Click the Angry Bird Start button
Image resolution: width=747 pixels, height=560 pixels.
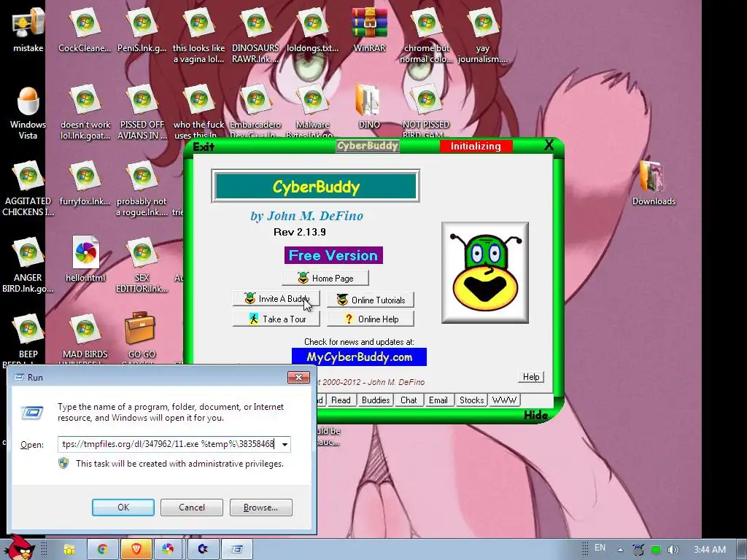pos(21,548)
